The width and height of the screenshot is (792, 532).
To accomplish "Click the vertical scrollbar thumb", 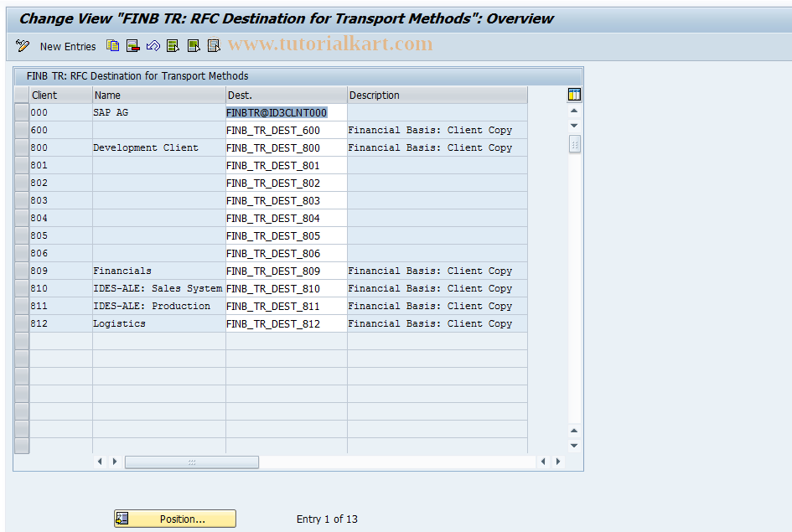I will coord(574,144).
